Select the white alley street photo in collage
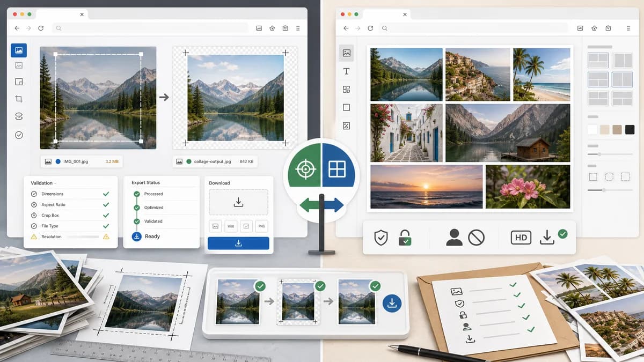 [x=407, y=133]
